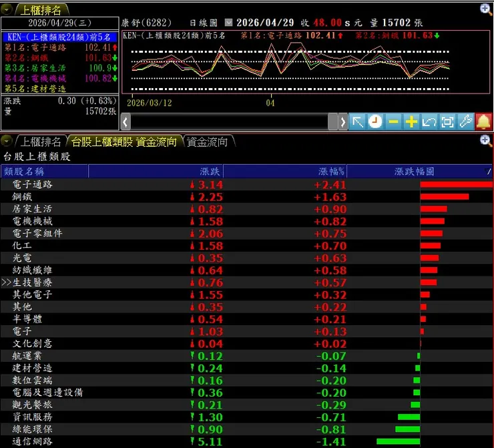Click the cursor arrow tool in chart toolbar
The width and height of the screenshot is (494, 448).
358,122
